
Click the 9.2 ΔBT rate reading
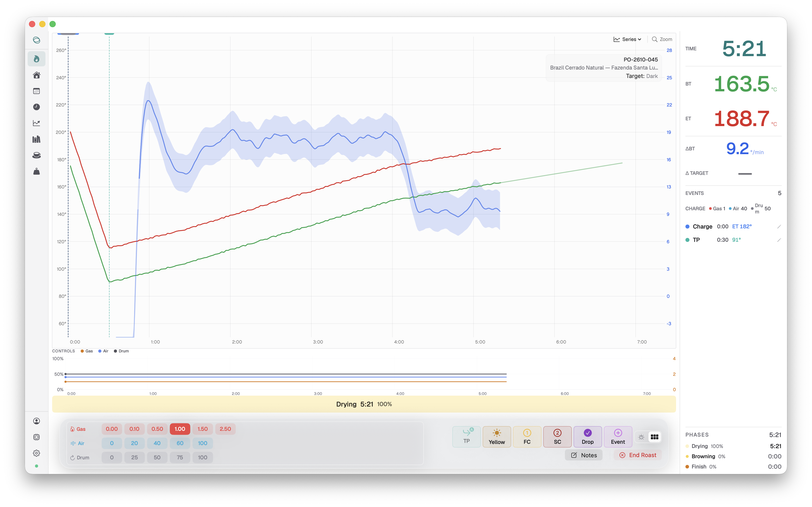737,149
